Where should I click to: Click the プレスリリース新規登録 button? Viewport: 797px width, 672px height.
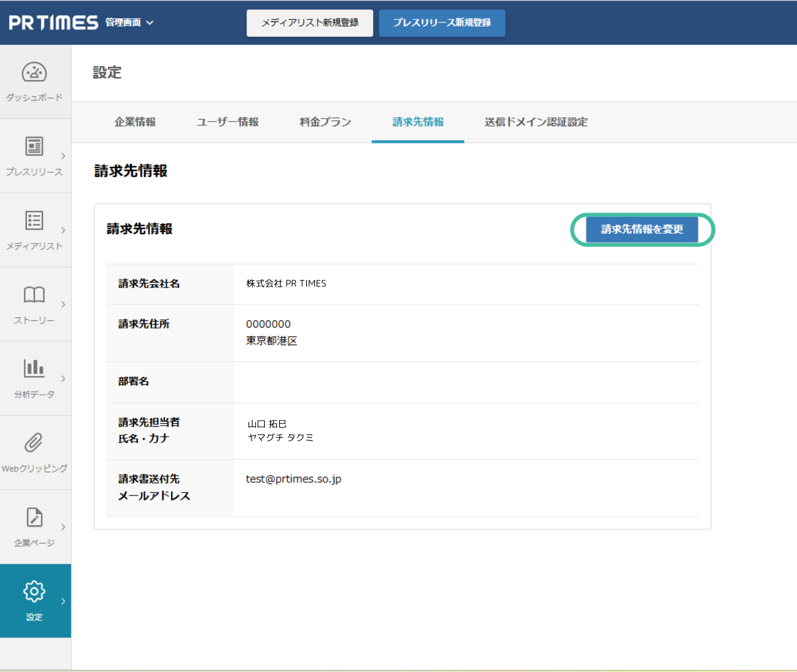441,23
